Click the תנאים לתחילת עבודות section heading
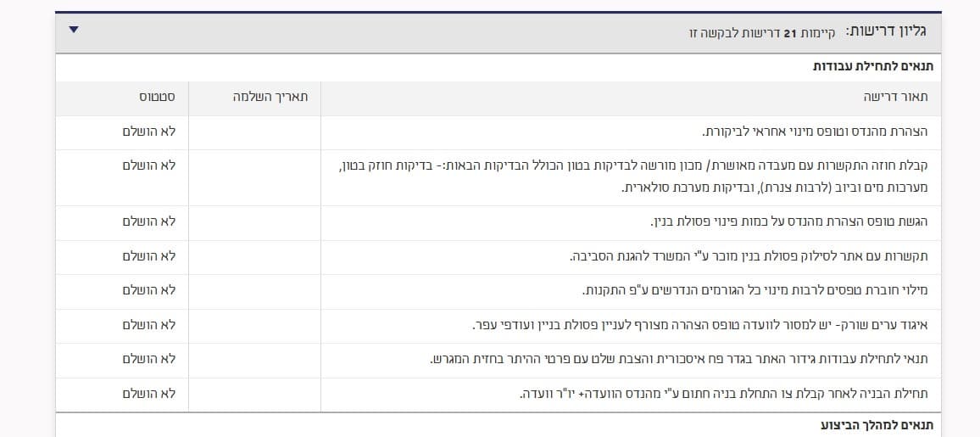The image size is (980, 437). click(x=872, y=66)
